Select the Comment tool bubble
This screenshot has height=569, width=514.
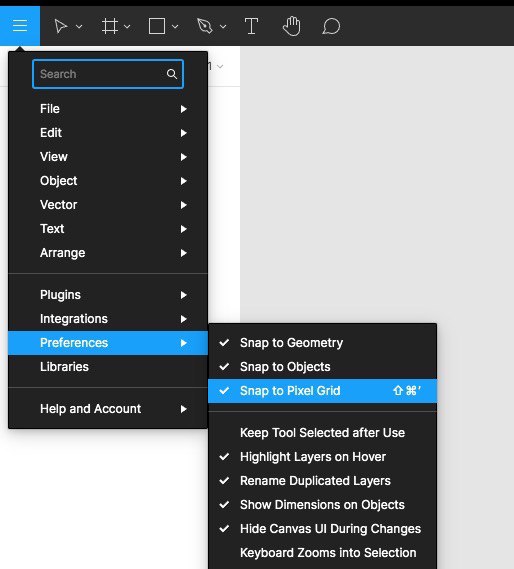[331, 26]
